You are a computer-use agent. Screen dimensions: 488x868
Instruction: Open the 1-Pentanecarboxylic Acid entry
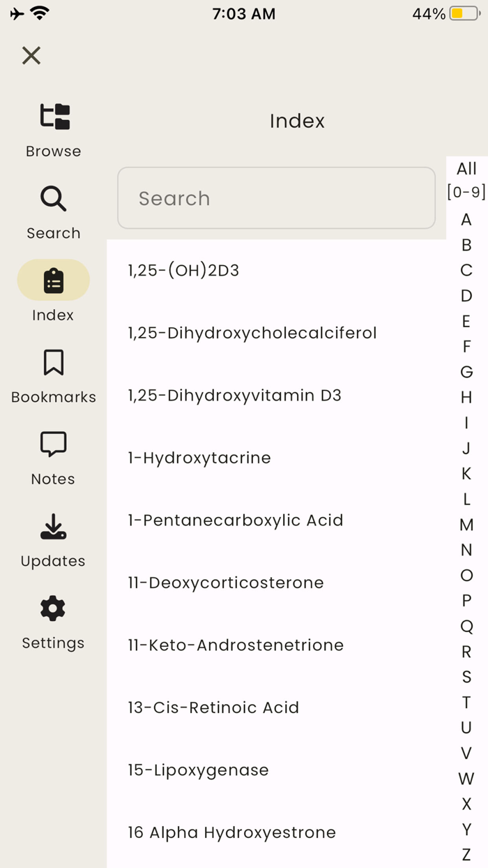point(235,520)
